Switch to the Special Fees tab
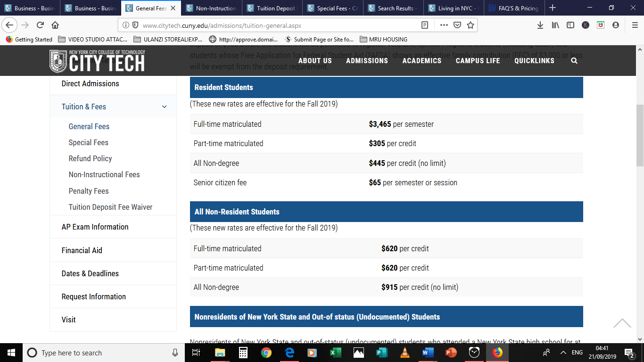 click(333, 8)
